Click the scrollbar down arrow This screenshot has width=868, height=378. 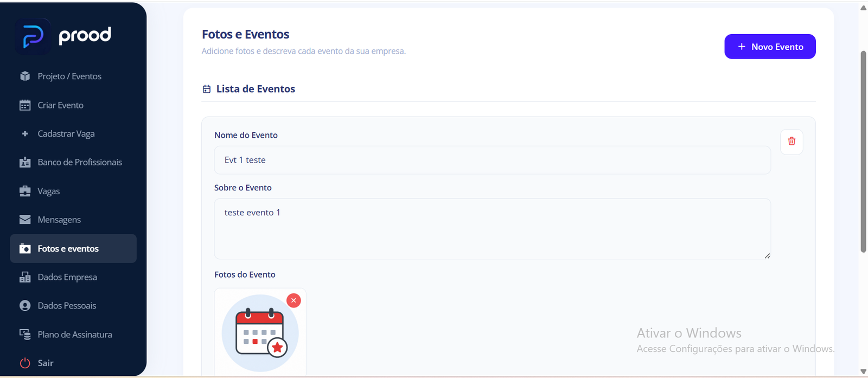pyautogui.click(x=863, y=371)
